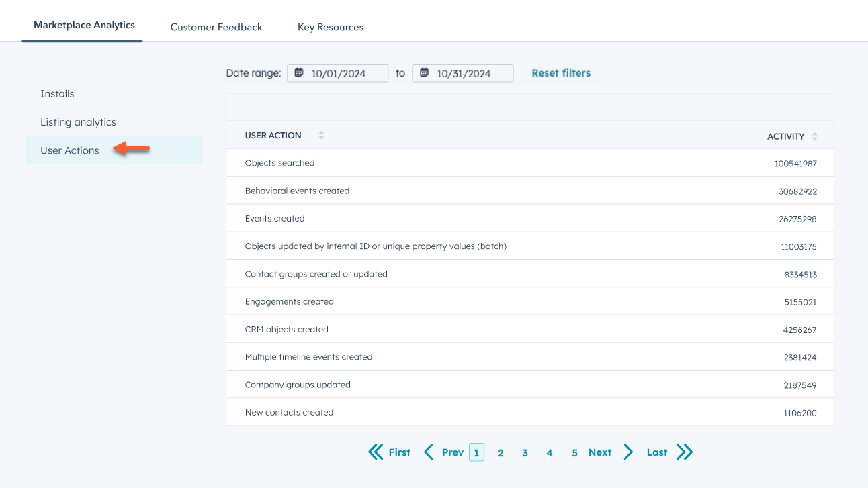Go to page 2 of results
868x488 pixels.
501,453
